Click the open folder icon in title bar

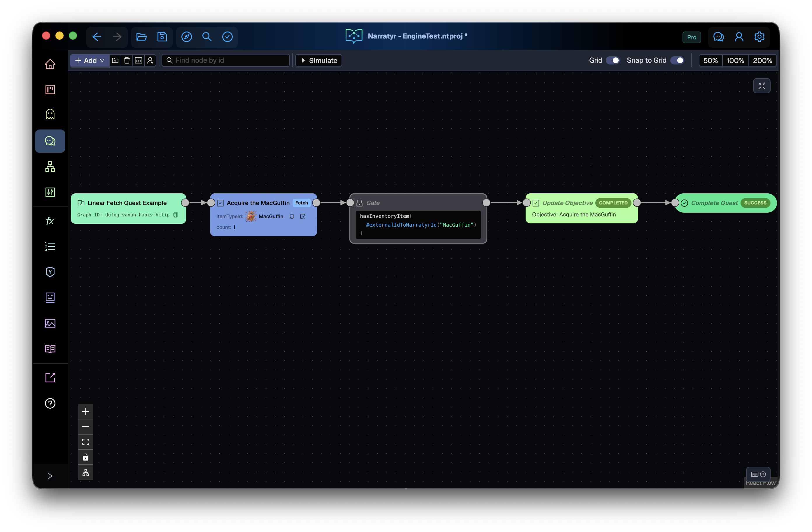tap(141, 36)
